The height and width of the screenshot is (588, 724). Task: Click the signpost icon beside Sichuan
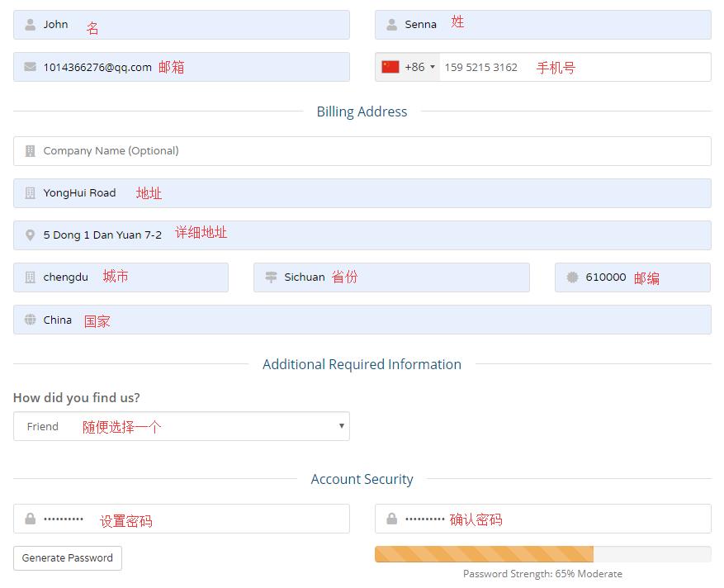click(x=271, y=277)
